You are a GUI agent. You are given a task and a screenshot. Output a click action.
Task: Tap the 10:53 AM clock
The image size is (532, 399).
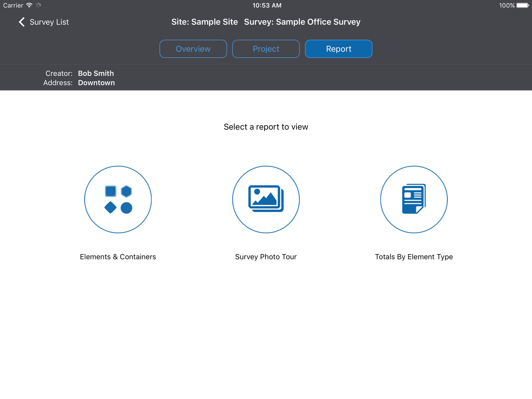tap(267, 5)
